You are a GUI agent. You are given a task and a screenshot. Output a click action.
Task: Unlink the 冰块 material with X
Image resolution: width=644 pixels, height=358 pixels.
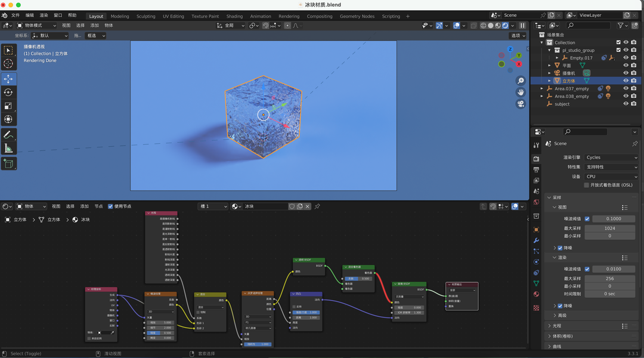click(307, 206)
